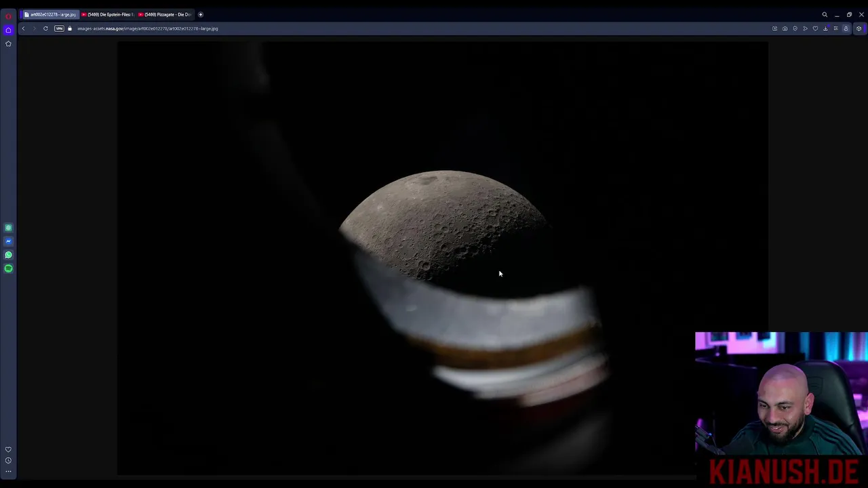868x488 pixels.
Task: Open bookmarks heart in the sidebar bottom
Action: tap(8, 449)
